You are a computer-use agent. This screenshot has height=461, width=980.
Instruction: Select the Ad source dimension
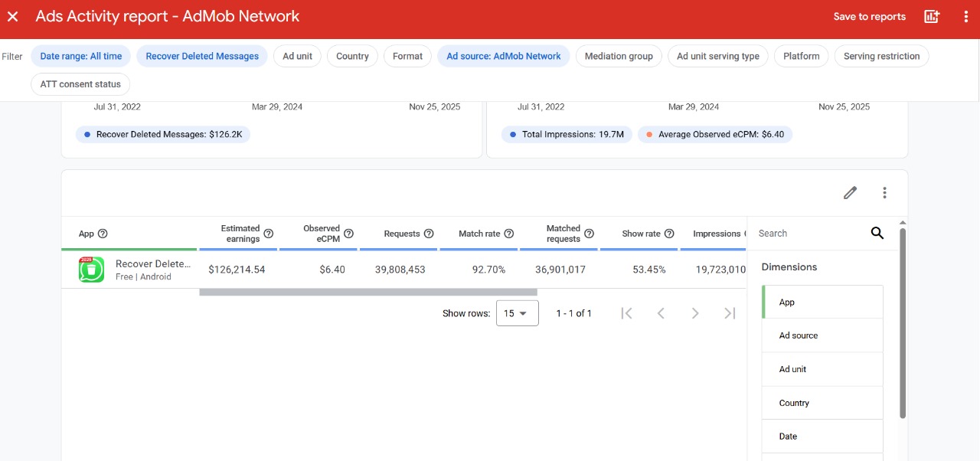pyautogui.click(x=822, y=335)
